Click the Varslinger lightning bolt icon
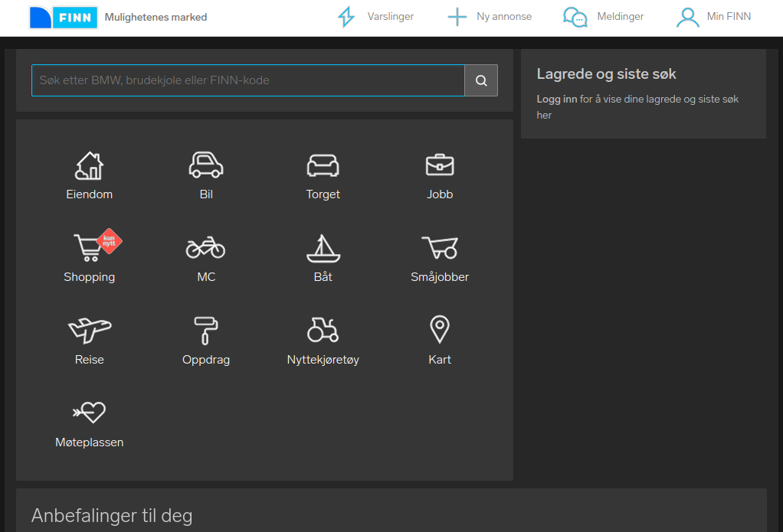This screenshot has height=532, width=783. (x=346, y=17)
